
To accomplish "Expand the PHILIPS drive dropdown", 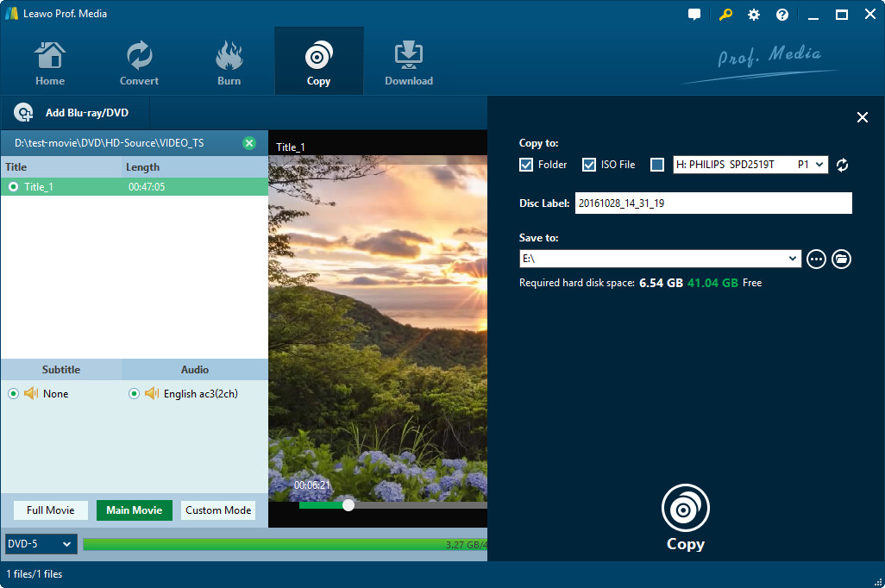I will click(x=819, y=165).
